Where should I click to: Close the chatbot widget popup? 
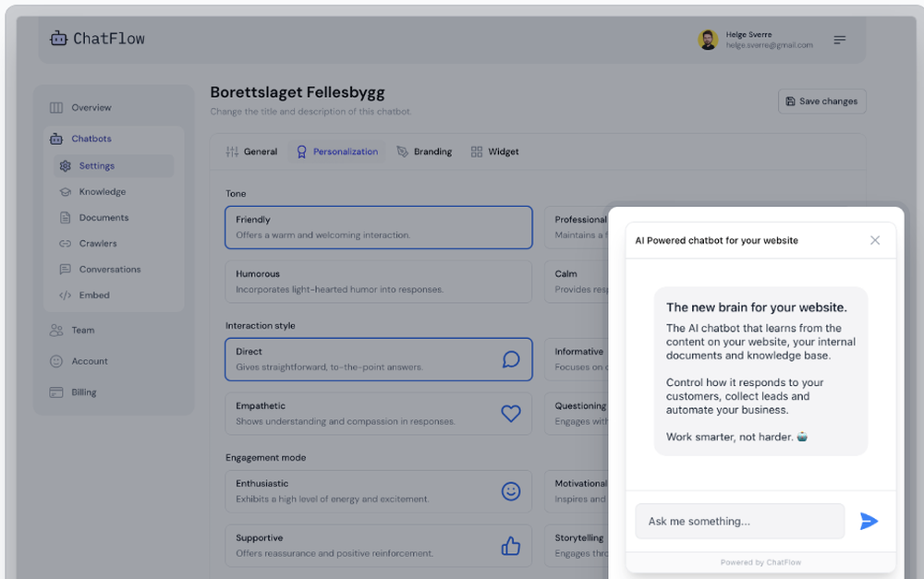coord(875,240)
